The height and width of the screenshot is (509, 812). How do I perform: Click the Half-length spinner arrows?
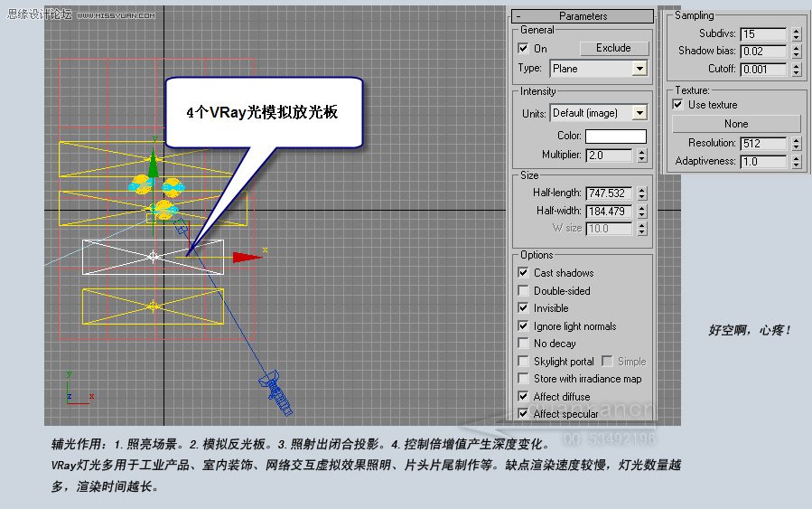tap(642, 193)
